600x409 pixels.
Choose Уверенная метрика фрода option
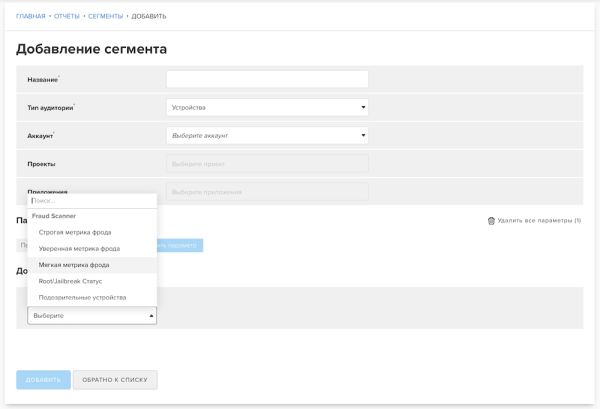click(79, 248)
